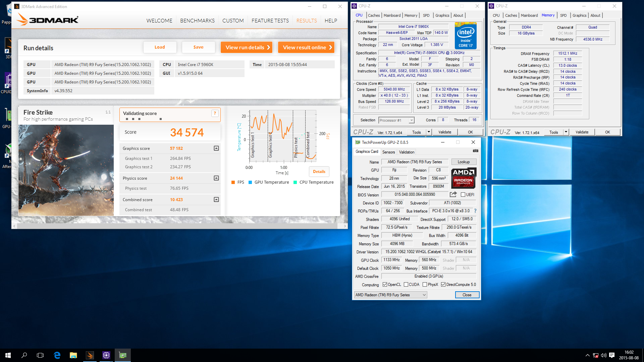This screenshot has width=644, height=362.
Task: Open the taskbar search icon
Action: [24, 355]
